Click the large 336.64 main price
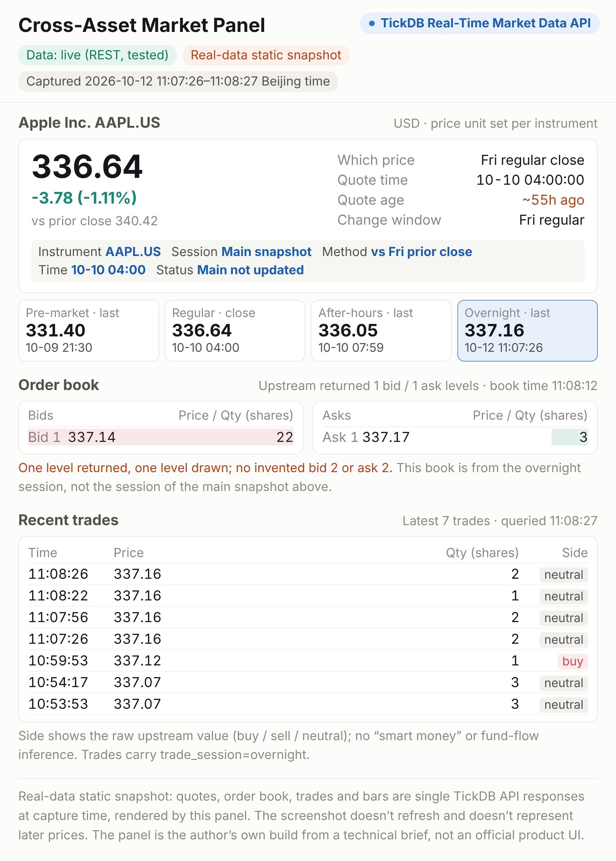 [x=87, y=166]
